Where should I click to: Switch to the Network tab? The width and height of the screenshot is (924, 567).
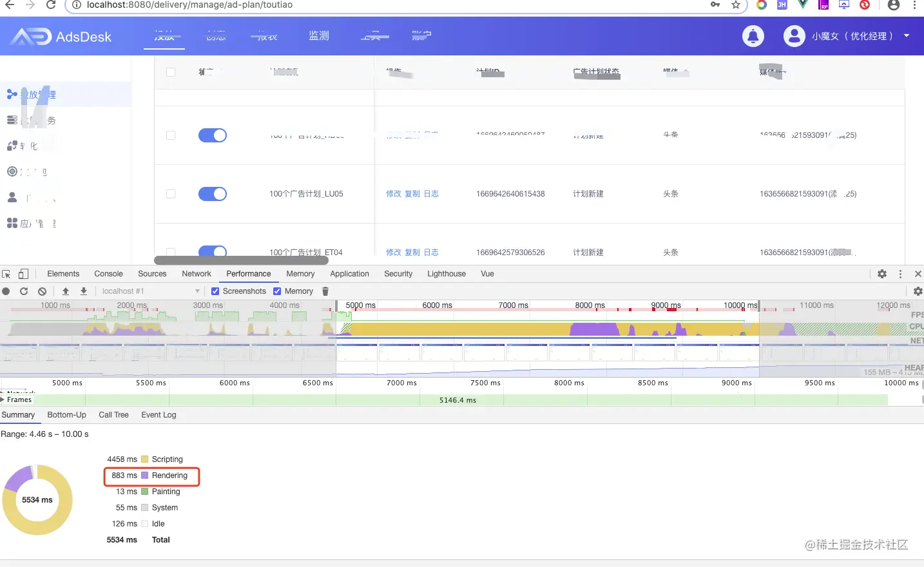pyautogui.click(x=197, y=274)
